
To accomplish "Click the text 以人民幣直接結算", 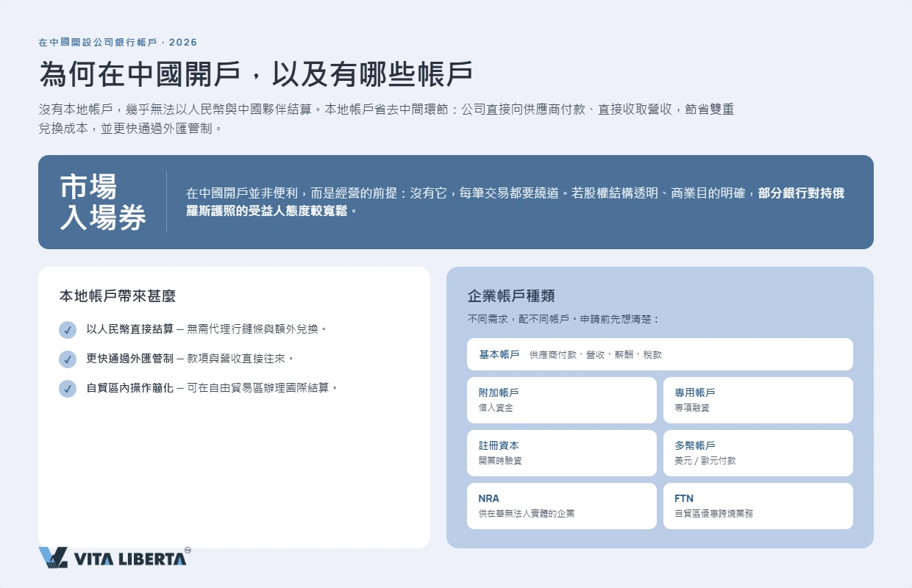I will [130, 329].
